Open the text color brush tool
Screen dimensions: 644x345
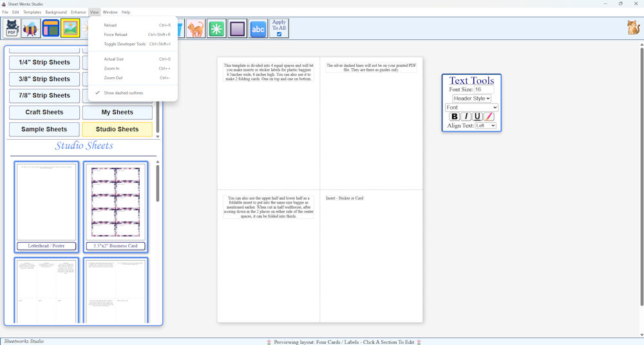[x=488, y=117]
